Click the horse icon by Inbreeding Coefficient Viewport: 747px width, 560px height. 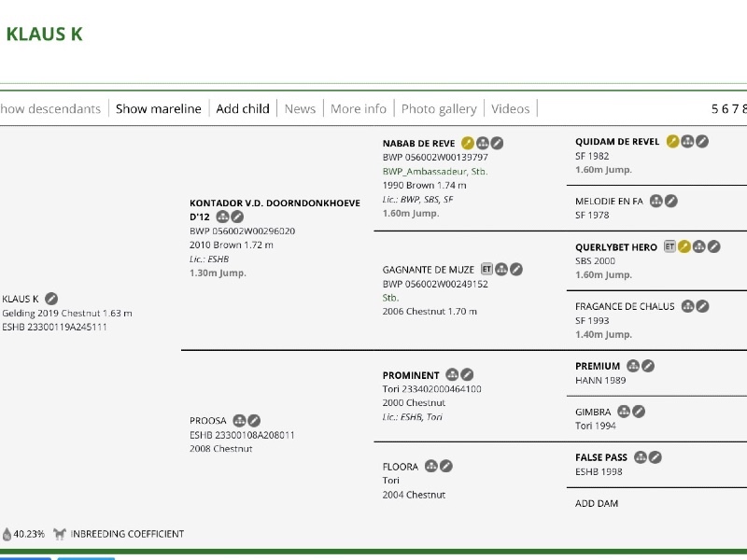click(60, 534)
